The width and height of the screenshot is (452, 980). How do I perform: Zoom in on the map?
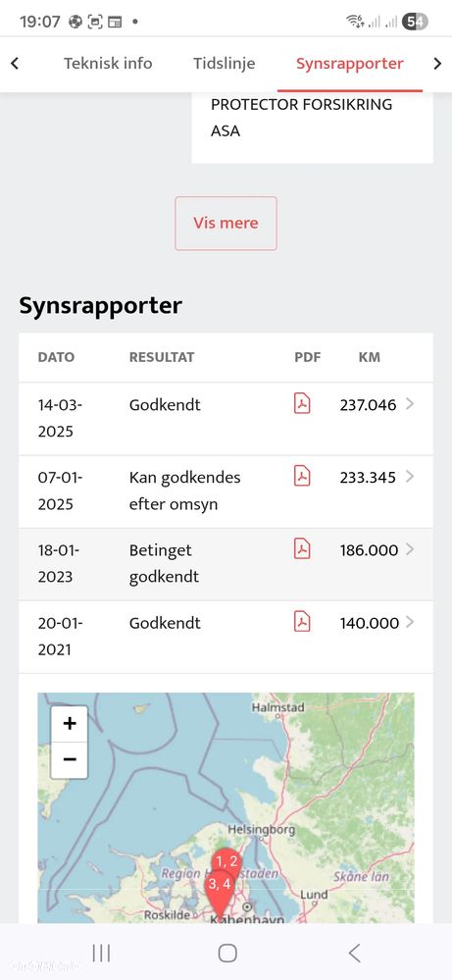click(70, 724)
